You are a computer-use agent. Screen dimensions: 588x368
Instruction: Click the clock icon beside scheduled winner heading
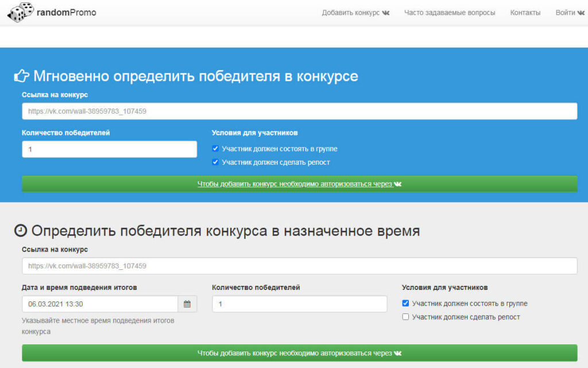(20, 231)
